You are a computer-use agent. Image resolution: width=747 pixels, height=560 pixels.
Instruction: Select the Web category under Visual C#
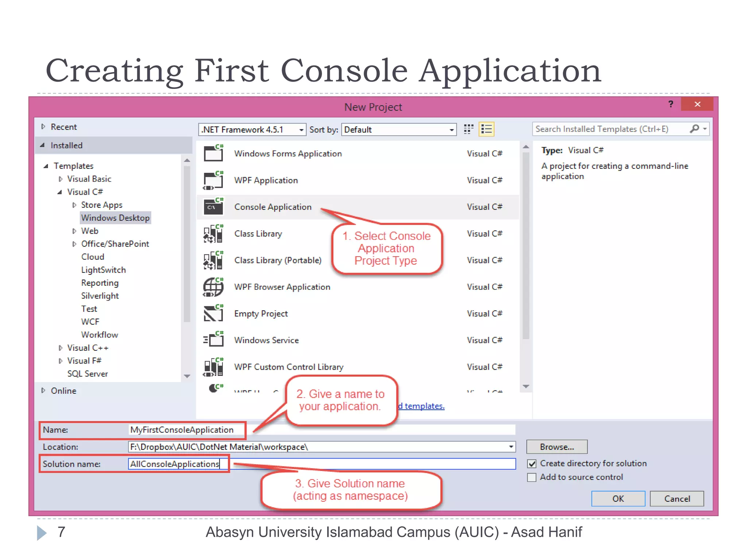pos(90,231)
